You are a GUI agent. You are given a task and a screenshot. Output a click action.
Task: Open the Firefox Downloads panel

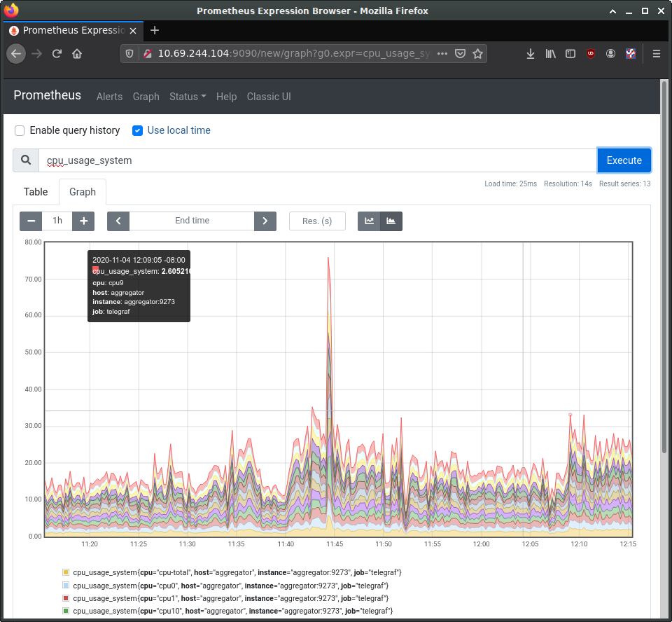coord(531,54)
